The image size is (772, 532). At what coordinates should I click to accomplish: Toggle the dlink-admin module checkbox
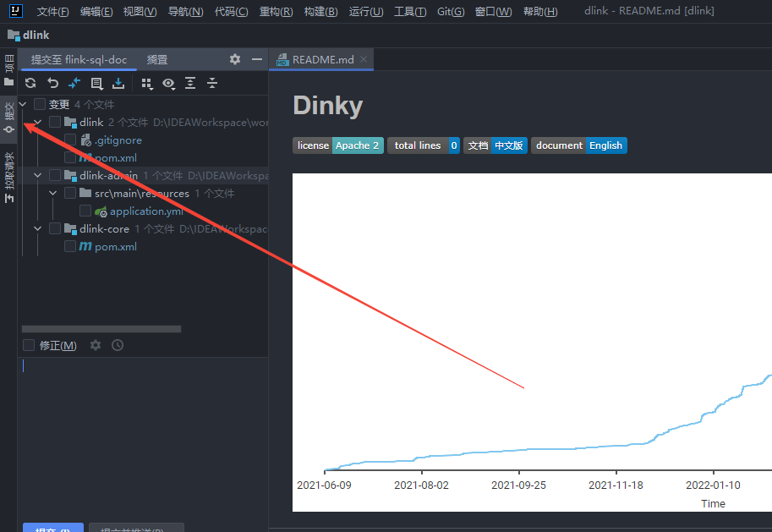coord(55,175)
